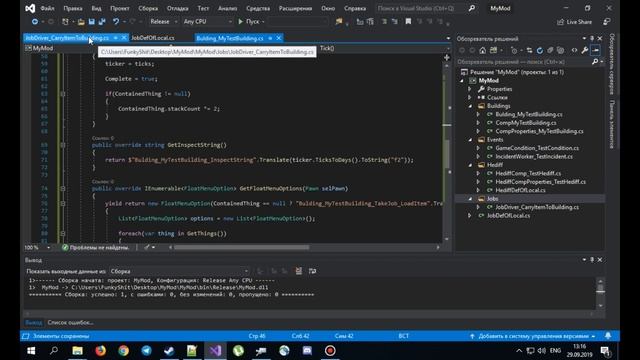Collapse the Events folder
The image size is (640, 360).
coord(470,140)
